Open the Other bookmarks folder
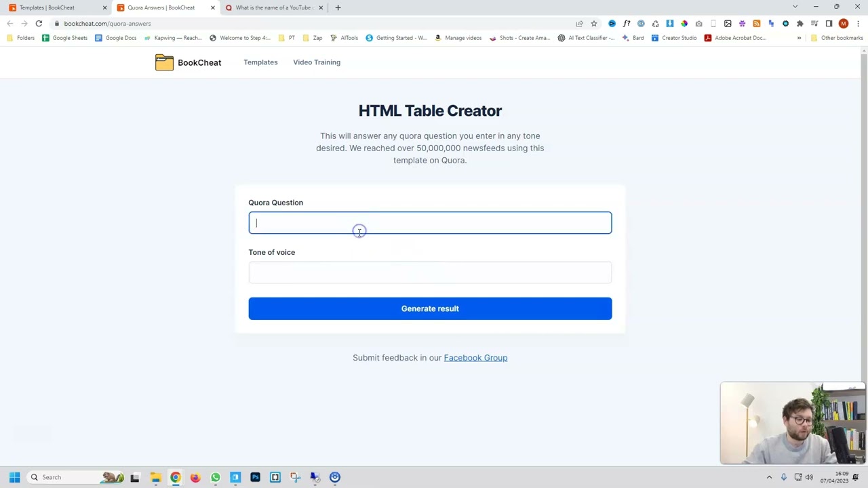 (837, 38)
